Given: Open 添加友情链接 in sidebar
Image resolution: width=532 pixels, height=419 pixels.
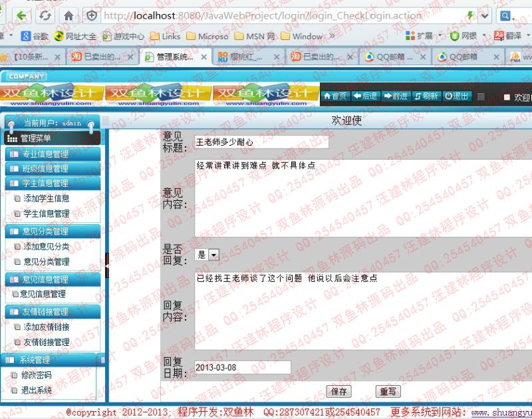Looking at the screenshot, I should 46,327.
